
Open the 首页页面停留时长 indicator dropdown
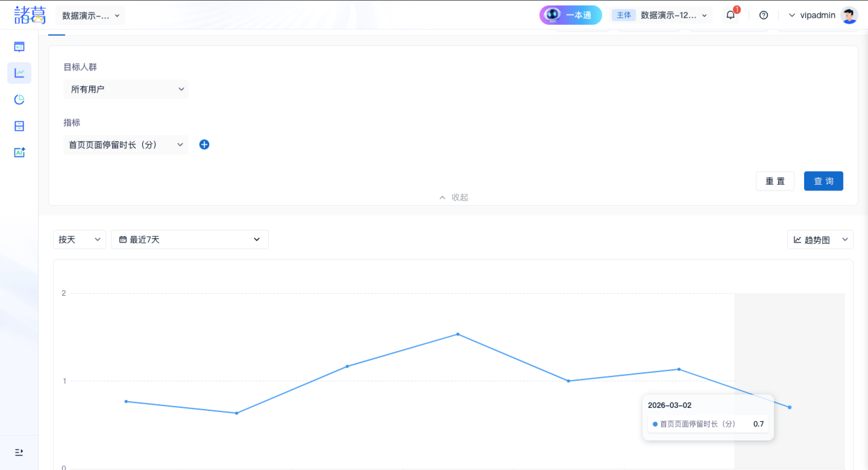(126, 145)
